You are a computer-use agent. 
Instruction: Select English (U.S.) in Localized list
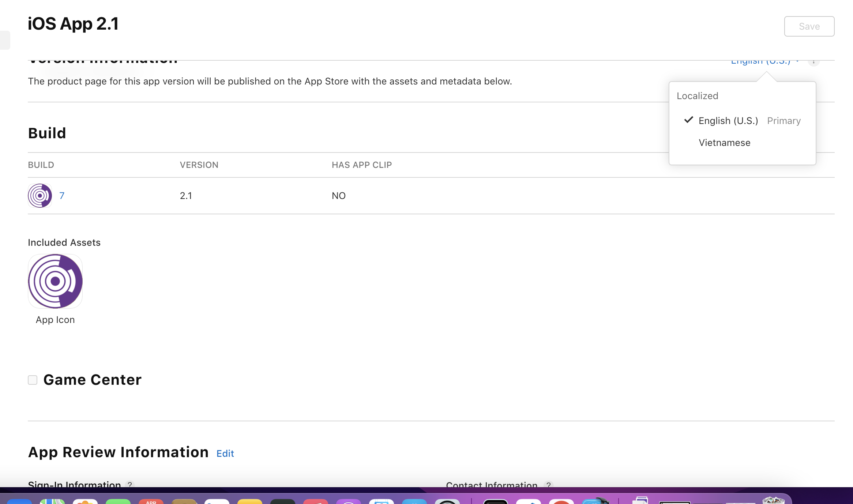click(728, 121)
